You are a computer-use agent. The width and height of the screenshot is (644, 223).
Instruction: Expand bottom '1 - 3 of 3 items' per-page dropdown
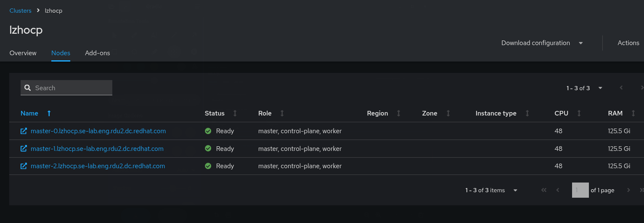(x=515, y=191)
